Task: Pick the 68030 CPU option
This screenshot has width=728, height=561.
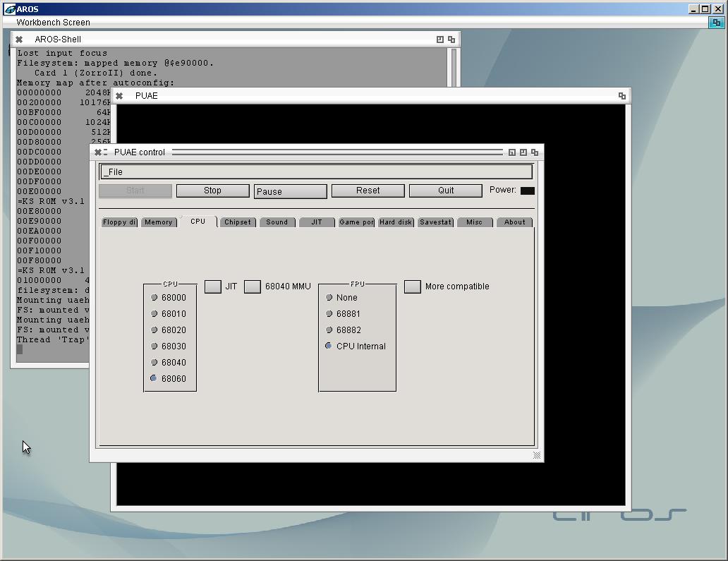Action: click(154, 346)
